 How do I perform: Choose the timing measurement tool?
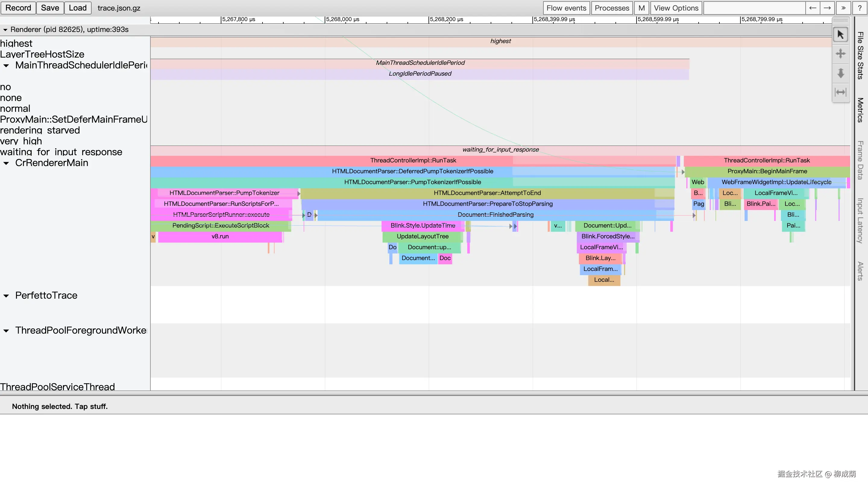pyautogui.click(x=840, y=92)
